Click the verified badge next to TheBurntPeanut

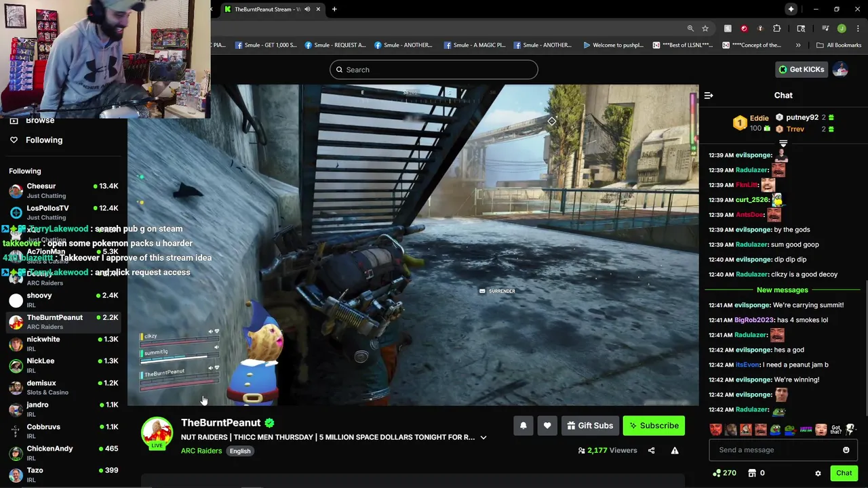coord(269,423)
